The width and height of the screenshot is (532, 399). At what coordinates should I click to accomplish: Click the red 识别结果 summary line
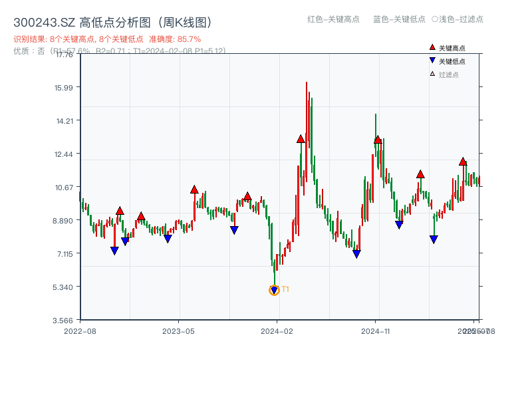[x=107, y=39]
